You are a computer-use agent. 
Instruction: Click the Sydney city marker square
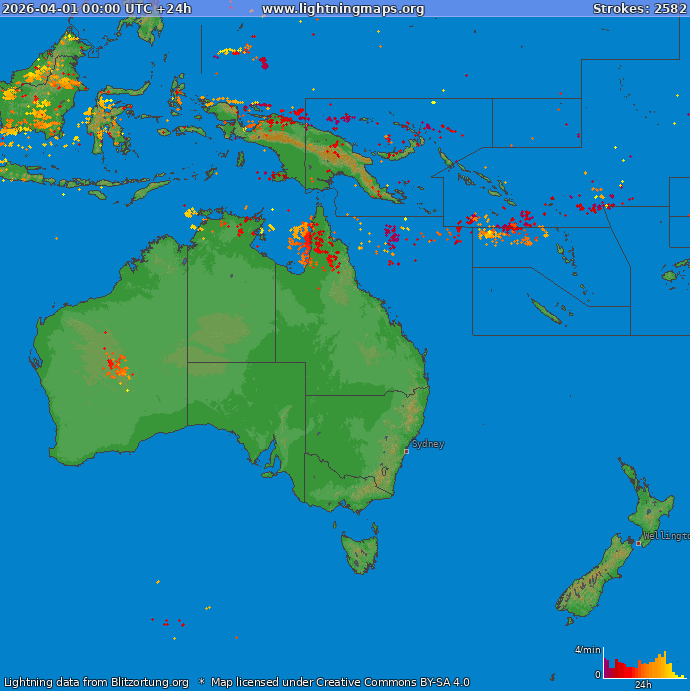[x=406, y=451]
